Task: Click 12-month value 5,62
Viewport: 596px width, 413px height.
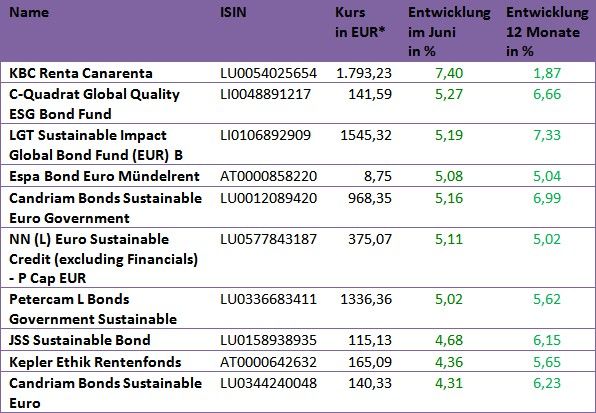Action: coord(547,299)
